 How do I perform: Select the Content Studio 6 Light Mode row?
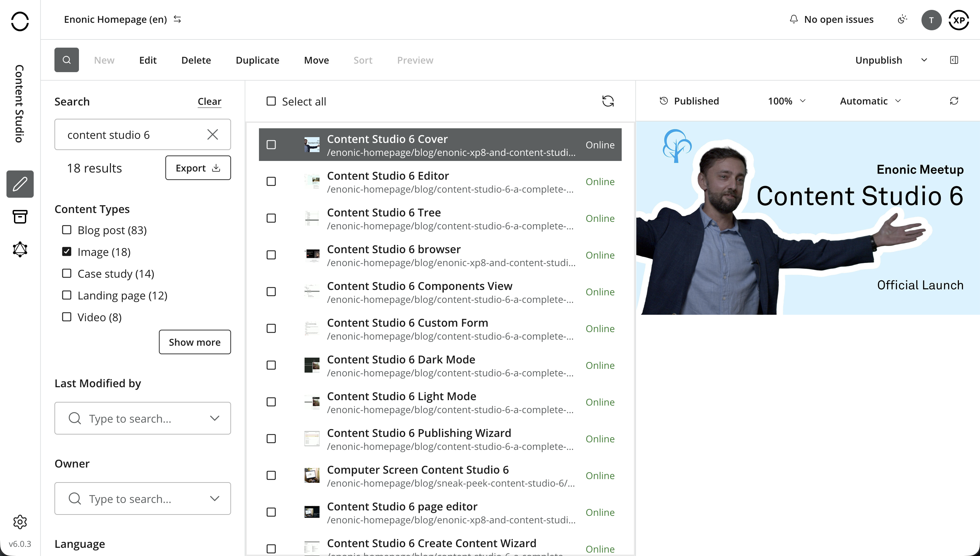tap(440, 402)
